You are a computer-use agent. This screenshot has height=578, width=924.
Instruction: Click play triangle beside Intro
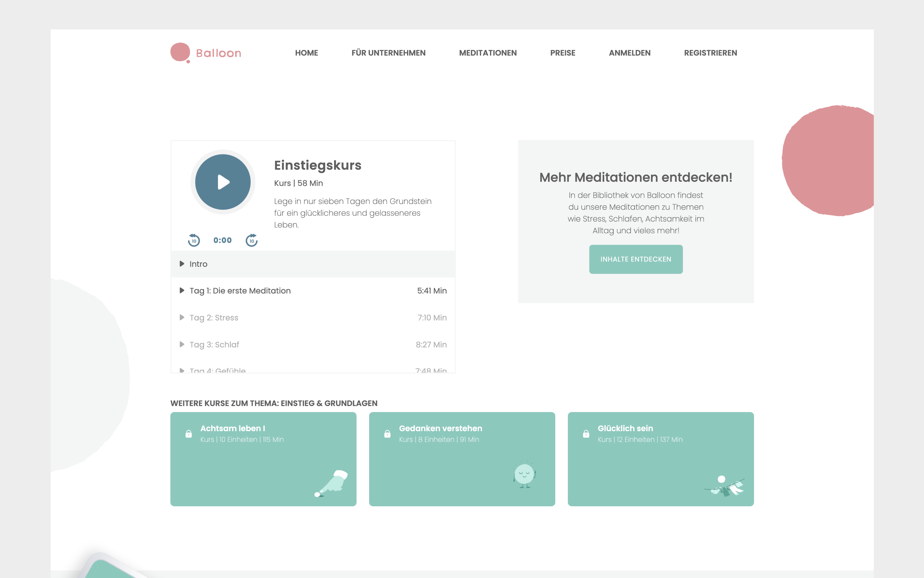pos(182,264)
